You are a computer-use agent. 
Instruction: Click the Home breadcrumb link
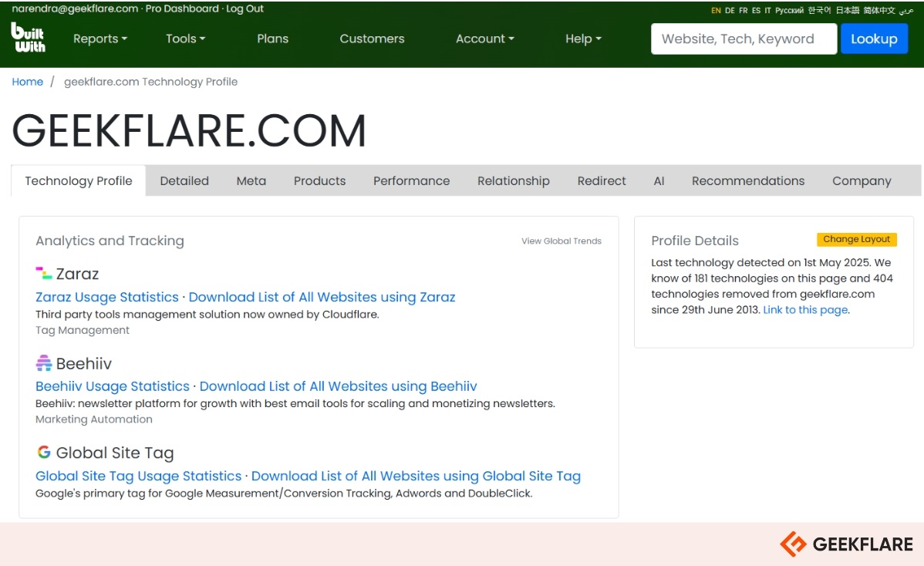click(28, 82)
